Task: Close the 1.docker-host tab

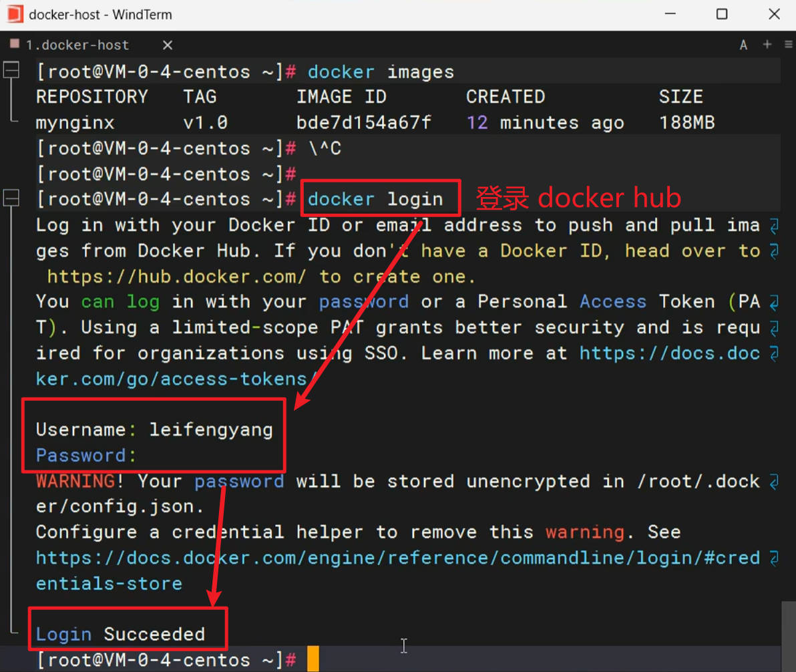Action: pos(168,45)
